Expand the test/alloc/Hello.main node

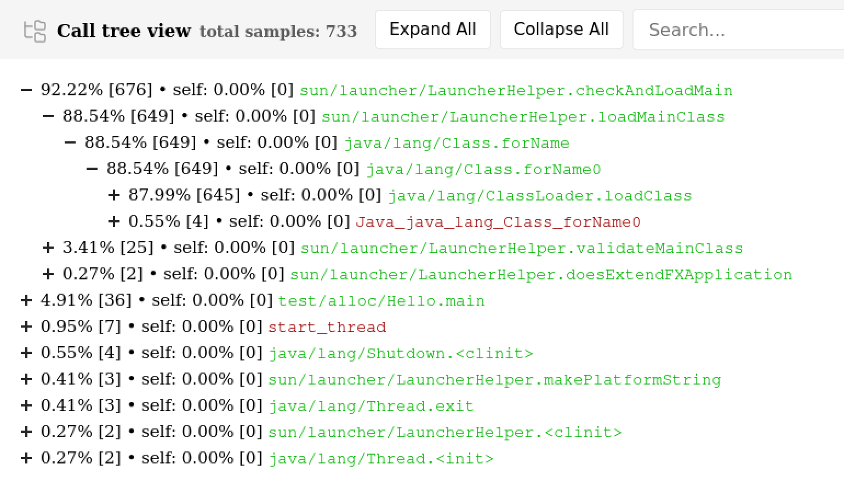[26, 300]
